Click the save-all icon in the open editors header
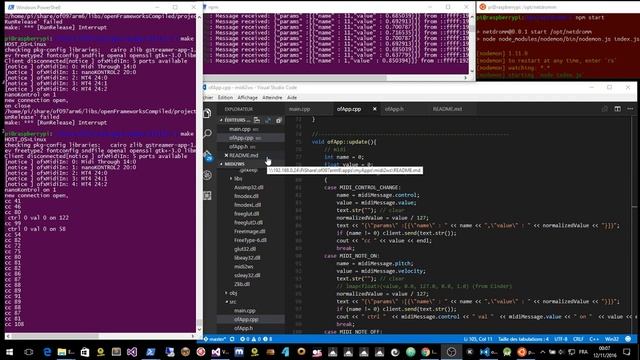 pyautogui.click(x=257, y=120)
